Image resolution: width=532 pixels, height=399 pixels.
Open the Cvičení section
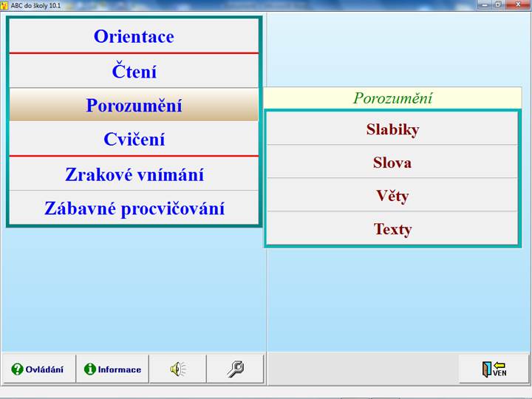pos(134,139)
